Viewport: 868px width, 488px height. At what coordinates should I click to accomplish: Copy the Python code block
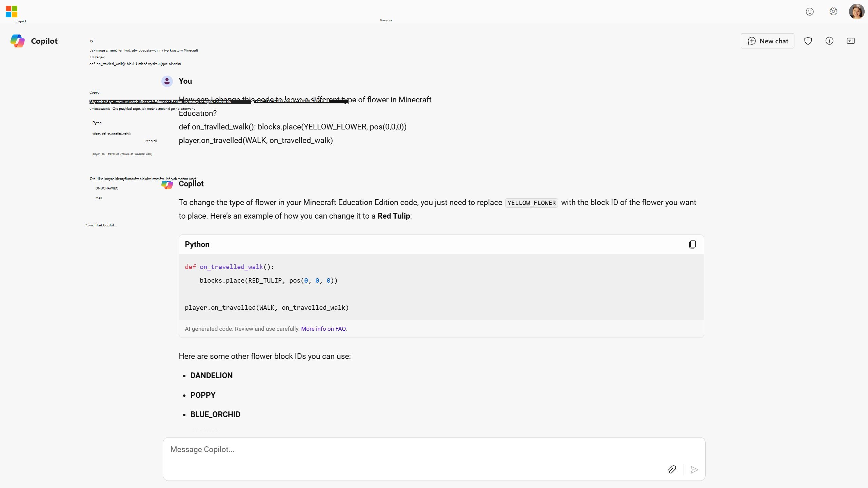[x=692, y=244]
